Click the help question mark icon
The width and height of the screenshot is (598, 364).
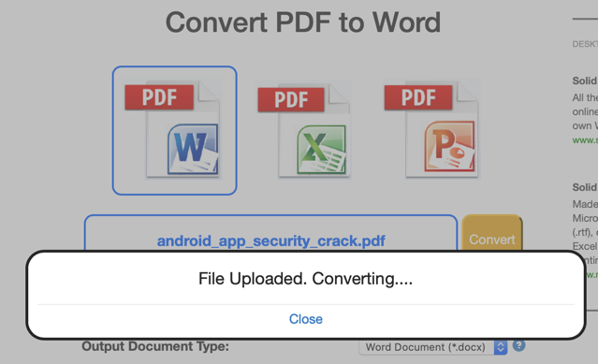click(518, 345)
